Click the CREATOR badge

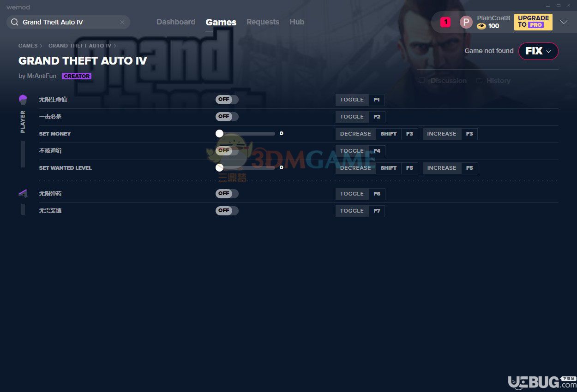pos(77,76)
